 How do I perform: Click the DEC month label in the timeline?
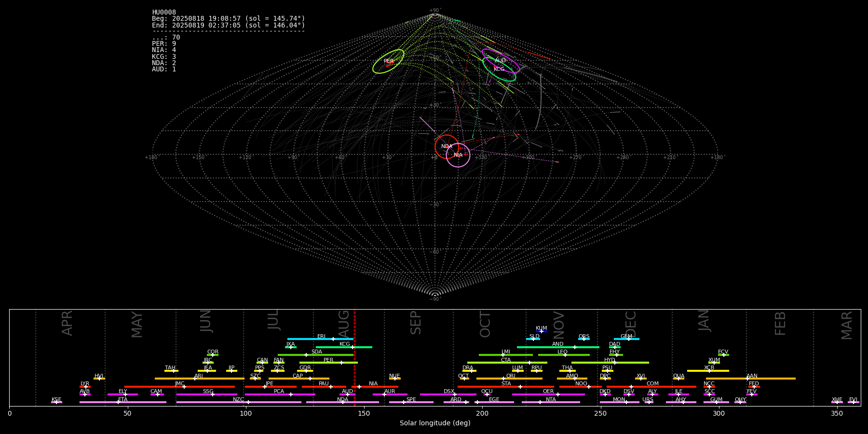coord(631,324)
